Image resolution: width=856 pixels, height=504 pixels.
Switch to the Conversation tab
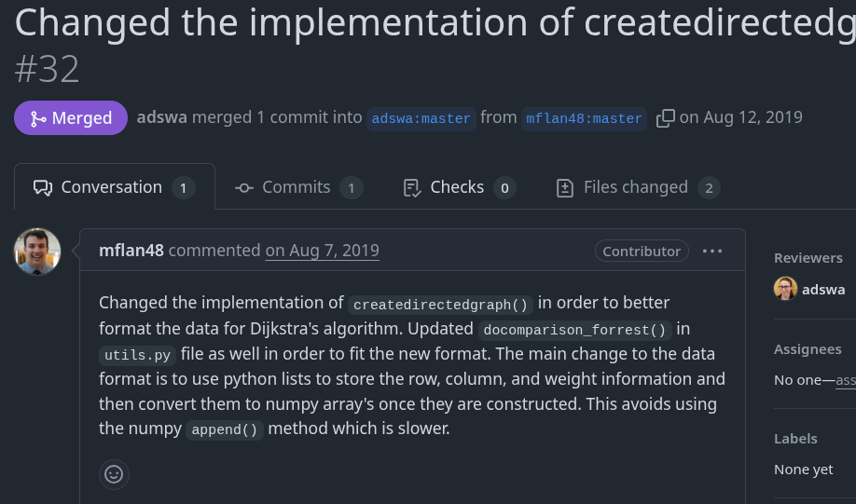click(114, 187)
